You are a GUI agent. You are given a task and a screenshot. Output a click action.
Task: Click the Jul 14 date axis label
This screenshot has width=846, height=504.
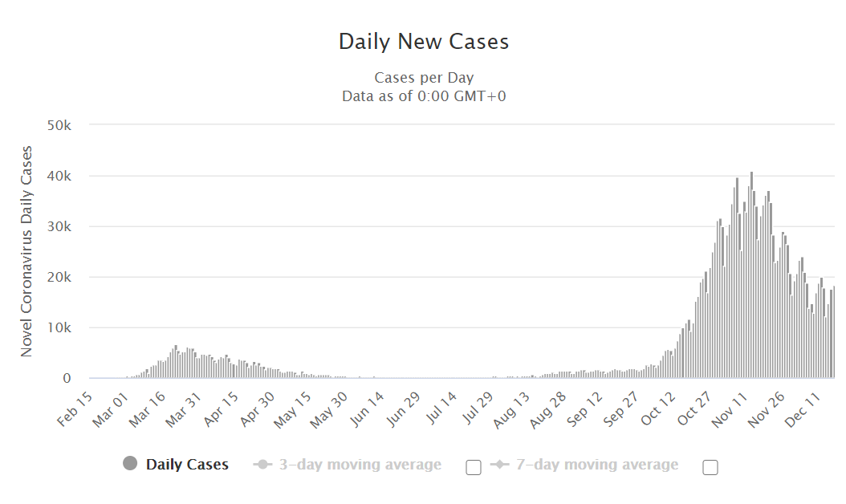tap(441, 408)
